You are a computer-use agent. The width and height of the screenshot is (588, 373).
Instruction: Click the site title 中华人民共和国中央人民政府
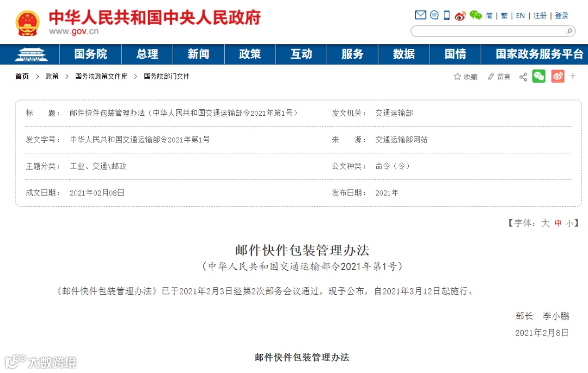click(155, 17)
